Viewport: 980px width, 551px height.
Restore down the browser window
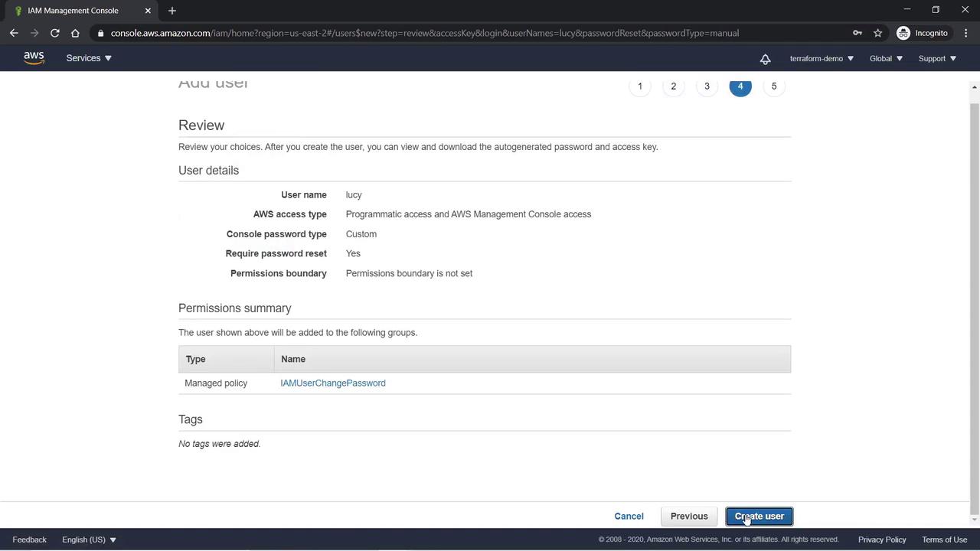(936, 10)
